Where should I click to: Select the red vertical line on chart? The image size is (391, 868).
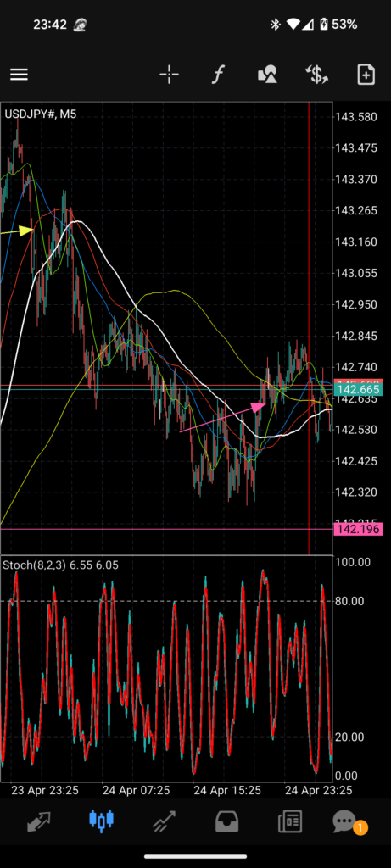(x=309, y=326)
